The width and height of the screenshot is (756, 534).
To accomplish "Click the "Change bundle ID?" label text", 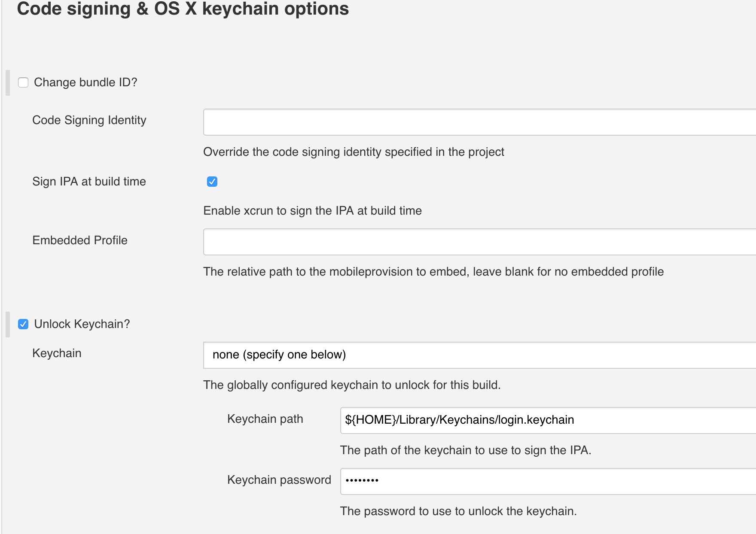I will tap(85, 82).
